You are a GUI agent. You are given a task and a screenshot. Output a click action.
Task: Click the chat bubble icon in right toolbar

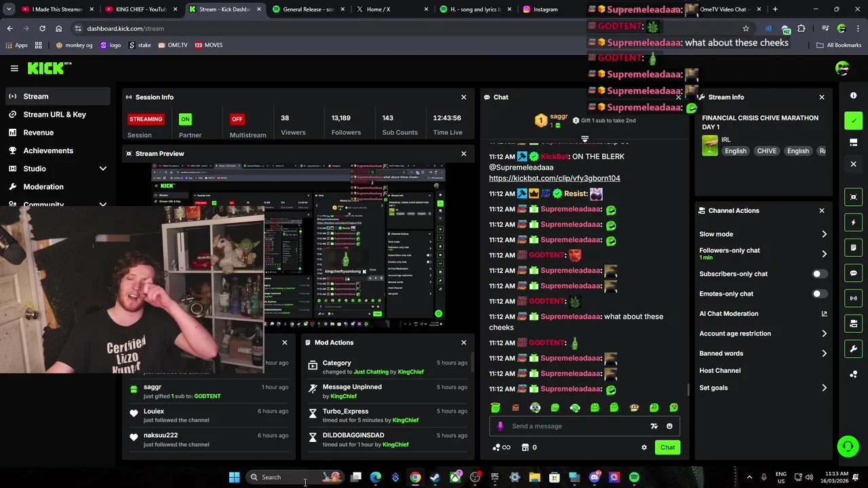pos(854,273)
